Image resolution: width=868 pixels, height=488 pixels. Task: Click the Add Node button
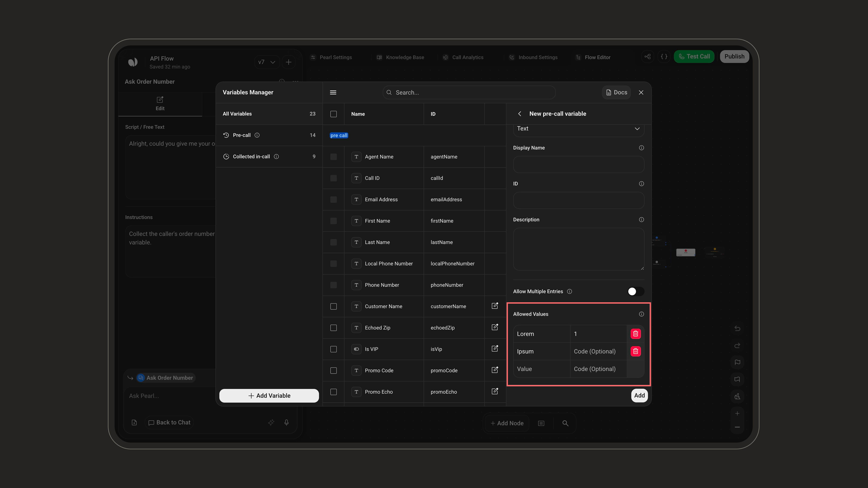coord(507,423)
